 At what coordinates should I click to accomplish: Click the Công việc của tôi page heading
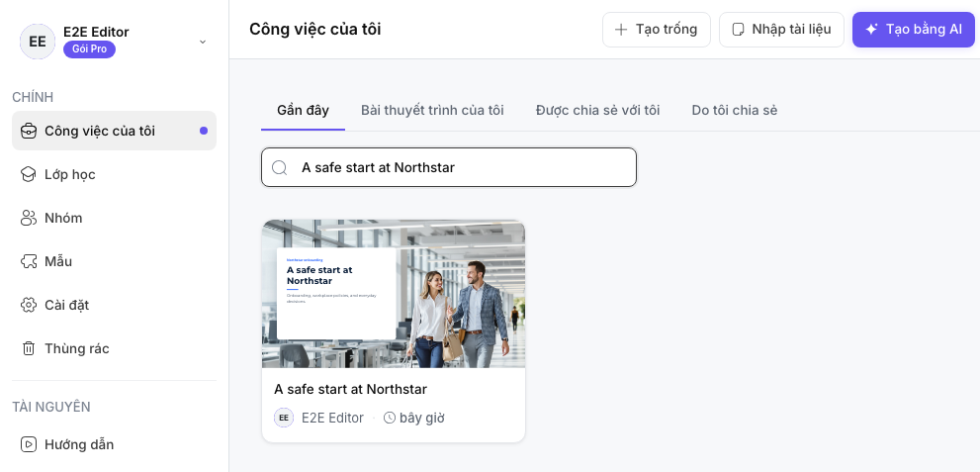click(x=315, y=29)
